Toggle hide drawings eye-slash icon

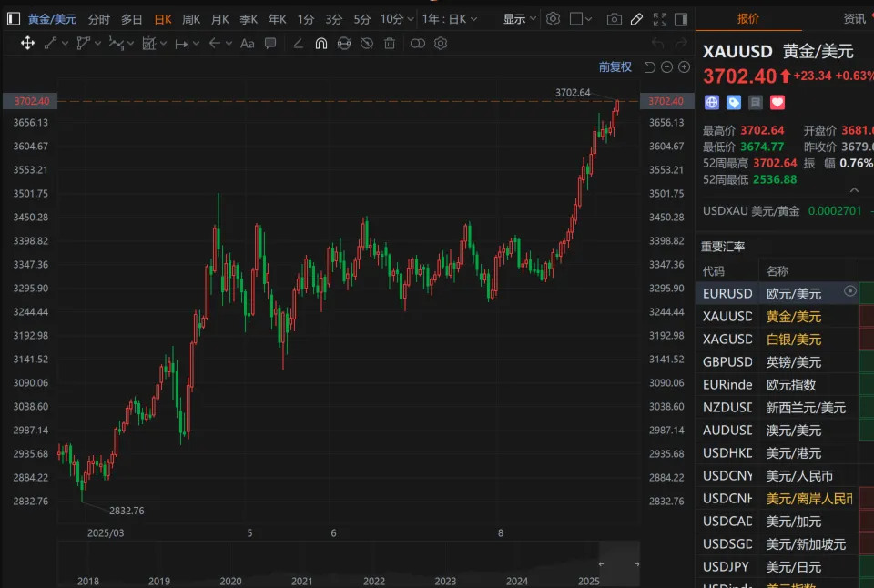(367, 43)
